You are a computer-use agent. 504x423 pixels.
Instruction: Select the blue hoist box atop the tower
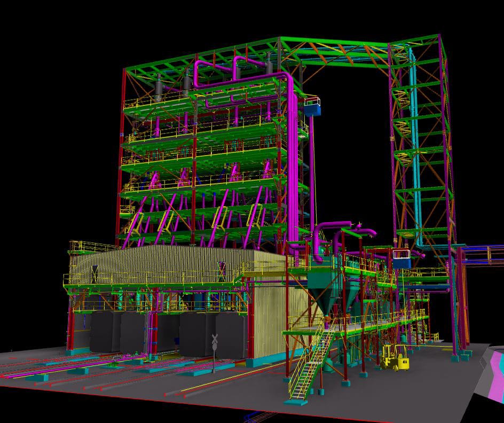pyautogui.click(x=313, y=109)
